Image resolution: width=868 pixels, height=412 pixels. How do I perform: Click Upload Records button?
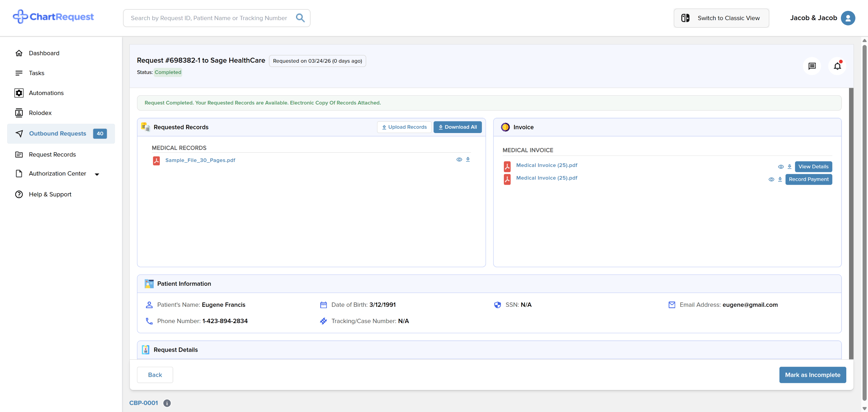pos(404,127)
